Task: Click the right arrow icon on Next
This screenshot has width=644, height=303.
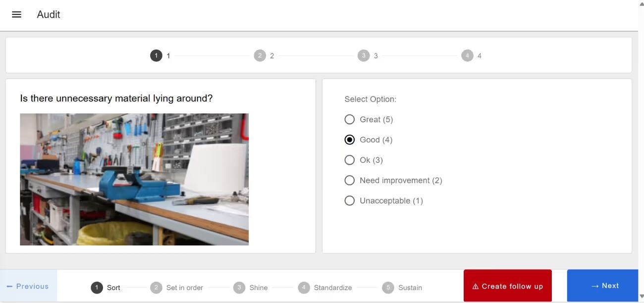Action: click(594, 286)
